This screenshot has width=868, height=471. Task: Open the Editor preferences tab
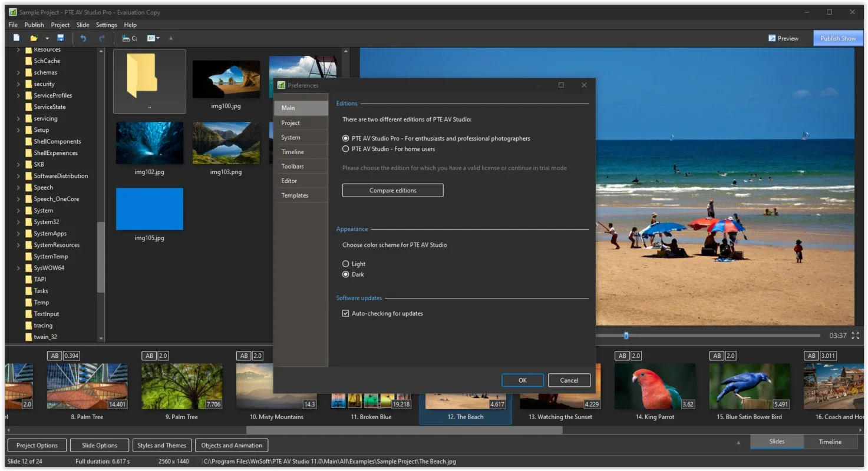(301, 181)
